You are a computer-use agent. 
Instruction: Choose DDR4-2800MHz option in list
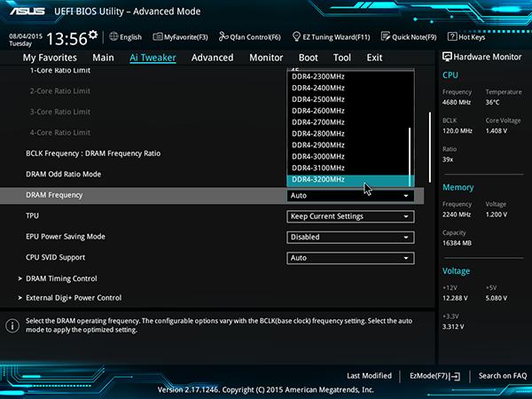tap(348, 134)
